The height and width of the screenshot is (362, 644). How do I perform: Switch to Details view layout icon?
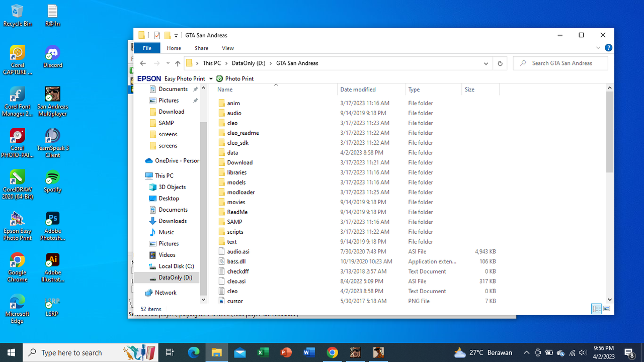(x=597, y=309)
